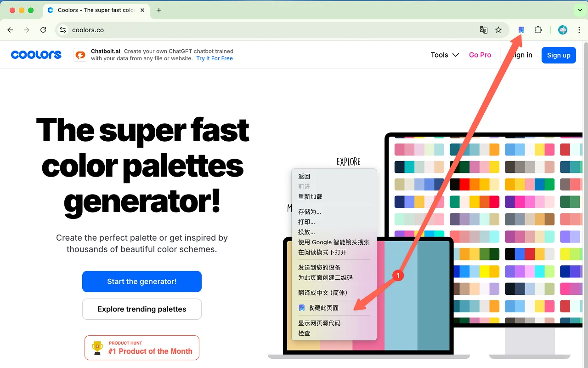Click the light blue stripe on laptop palette
Image resolution: width=588 pixels, height=368 pixels.
pos(401,295)
